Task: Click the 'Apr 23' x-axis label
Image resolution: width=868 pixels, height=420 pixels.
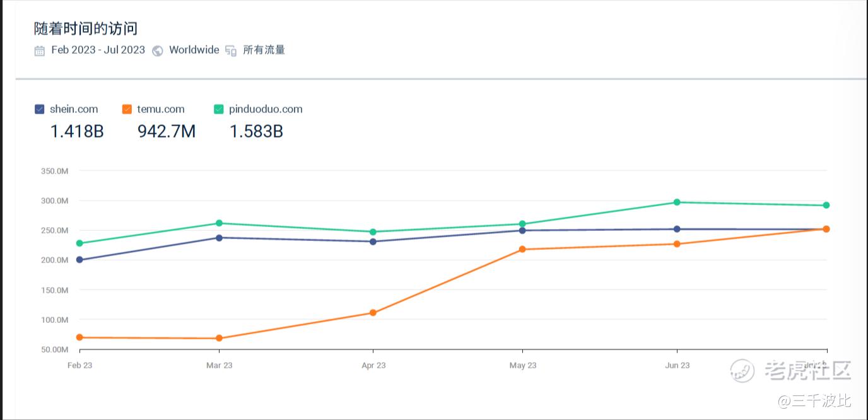Action: (x=373, y=366)
